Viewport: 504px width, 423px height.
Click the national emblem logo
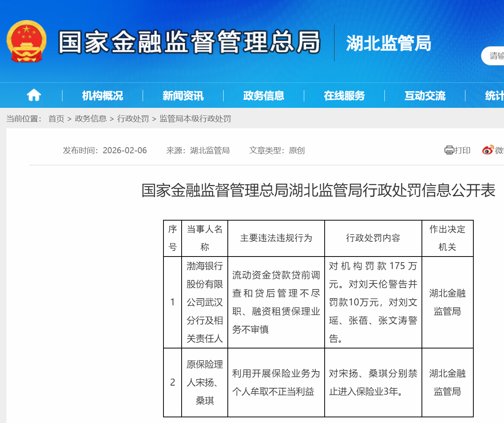coord(26,42)
